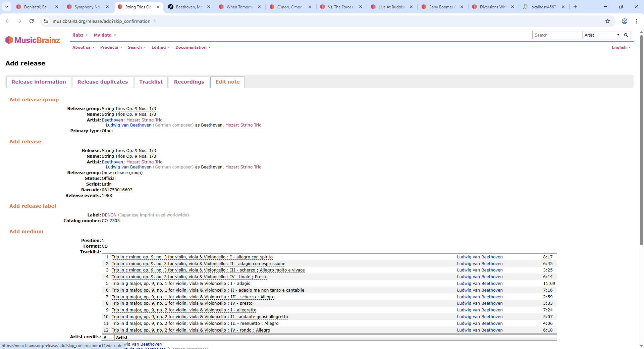Close the localhost:4567 tab
644x349 pixels.
point(563,7)
